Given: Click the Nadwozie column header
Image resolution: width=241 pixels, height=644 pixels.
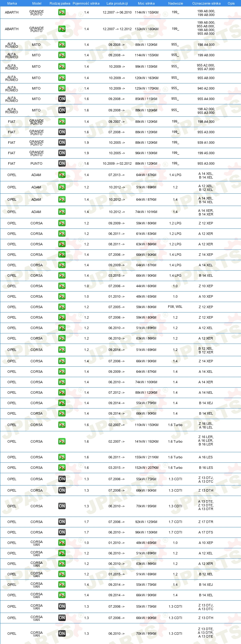Looking at the screenshot, I should point(176,3).
